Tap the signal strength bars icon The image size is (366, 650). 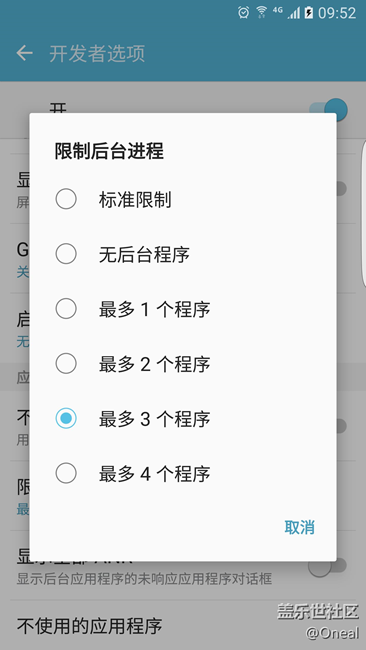294,13
